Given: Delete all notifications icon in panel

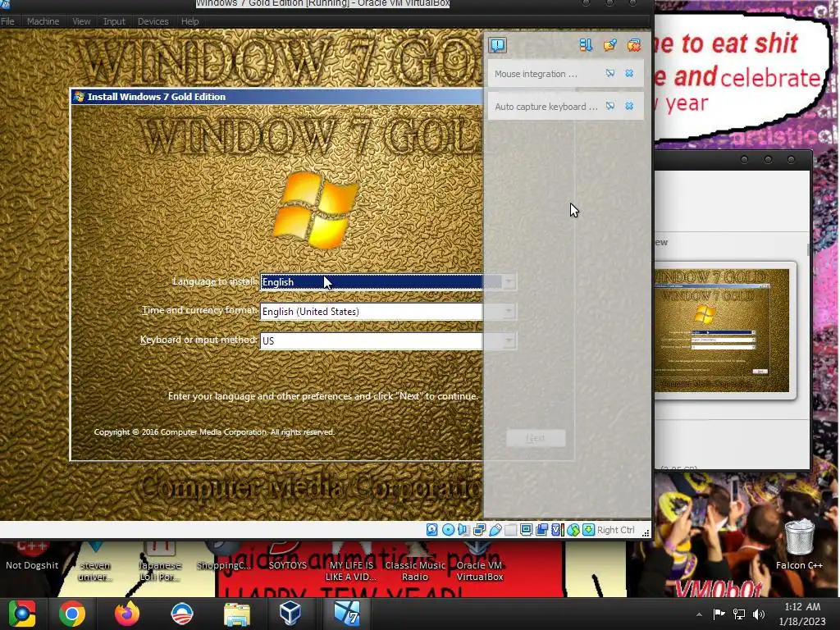Looking at the screenshot, I should click(634, 45).
